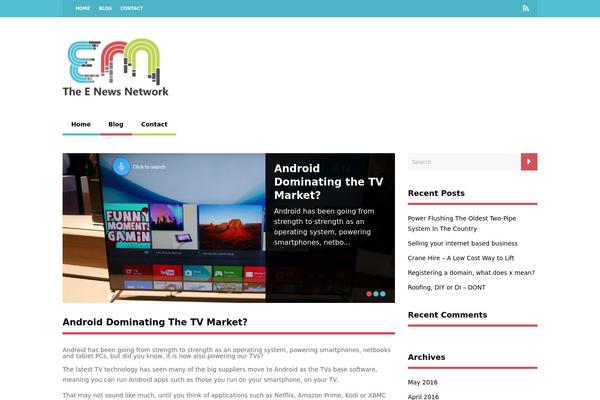Click slider excerpt starting 'Android has been going'
This screenshot has height=400, width=600.
tap(324, 227)
